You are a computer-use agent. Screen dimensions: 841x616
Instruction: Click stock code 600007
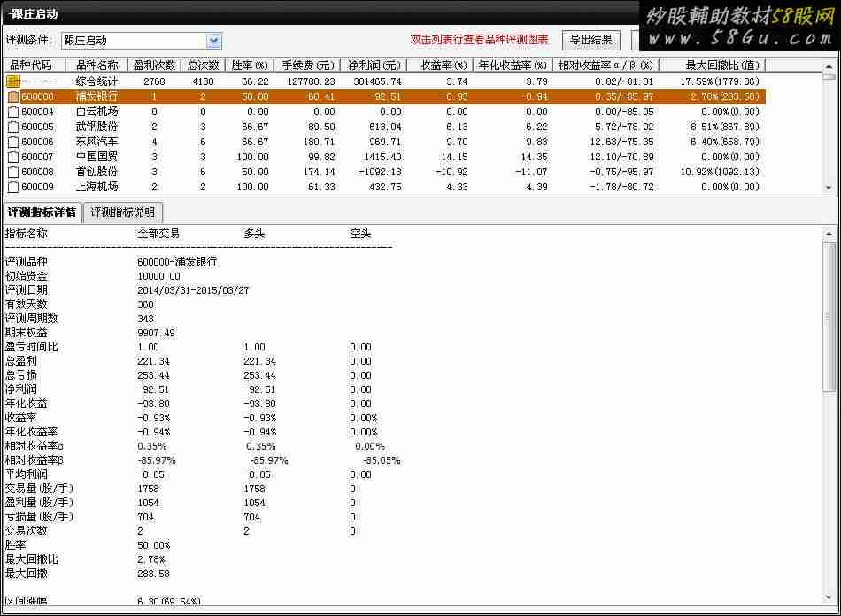point(37,157)
